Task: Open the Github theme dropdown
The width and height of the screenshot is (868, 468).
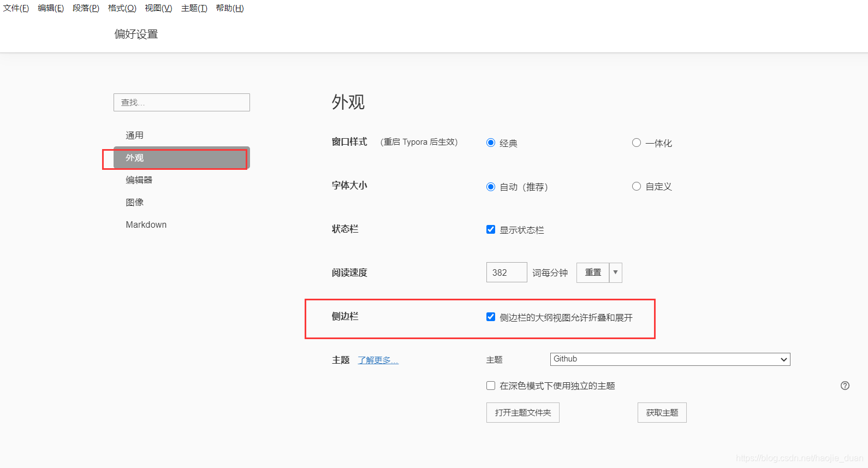Action: tap(670, 359)
